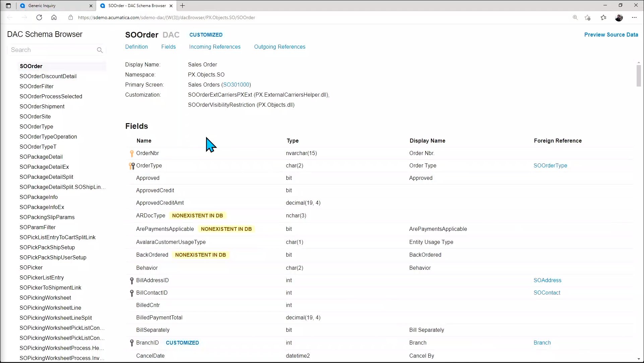Screen dimensions: 644x363
Task: Open the Settings and more ellipsis menu
Action: pyautogui.click(x=634, y=17)
